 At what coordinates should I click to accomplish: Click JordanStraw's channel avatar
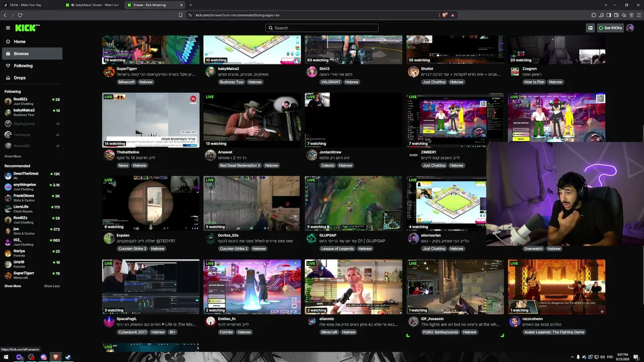[x=311, y=155]
